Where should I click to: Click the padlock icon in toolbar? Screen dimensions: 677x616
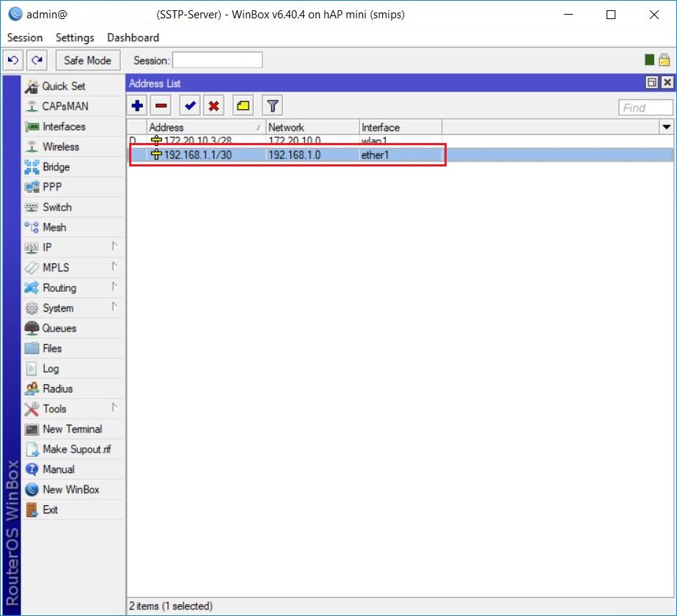click(665, 59)
